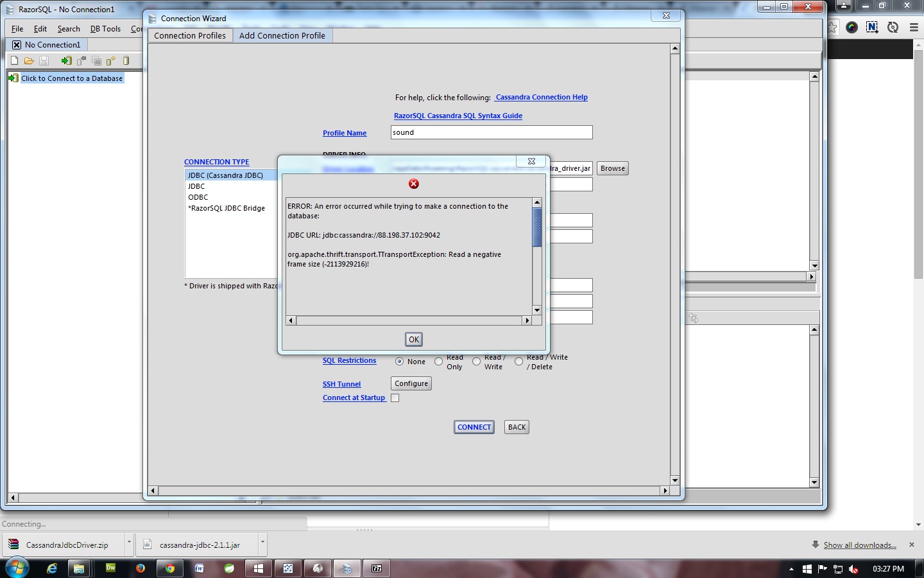The width and height of the screenshot is (924, 578).
Task: Click the BACK button
Action: coord(517,427)
